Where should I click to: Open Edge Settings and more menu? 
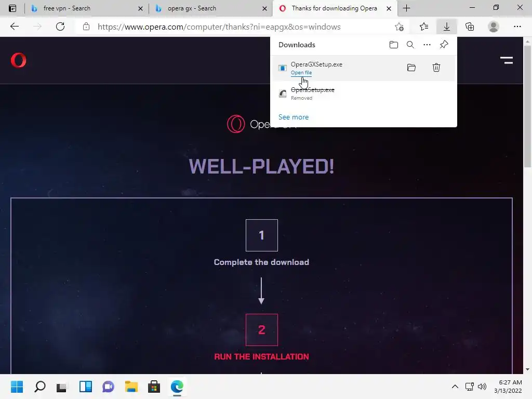click(517, 26)
